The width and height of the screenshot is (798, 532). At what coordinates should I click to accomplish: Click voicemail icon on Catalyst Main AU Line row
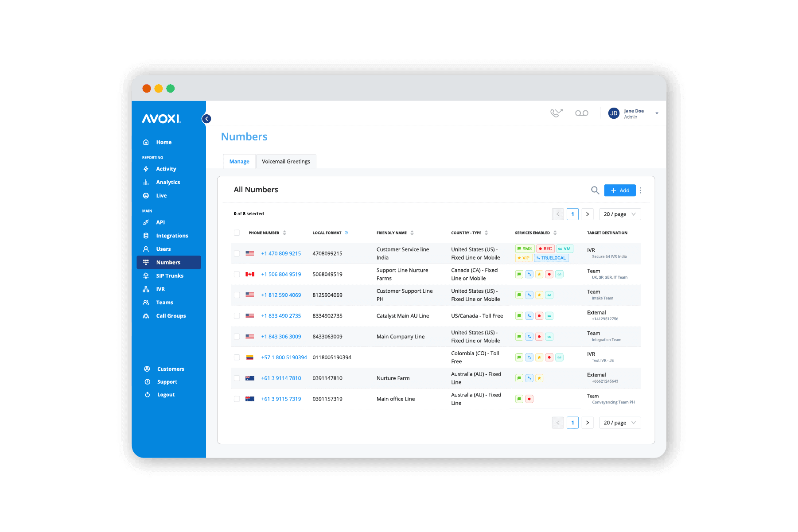(x=549, y=316)
